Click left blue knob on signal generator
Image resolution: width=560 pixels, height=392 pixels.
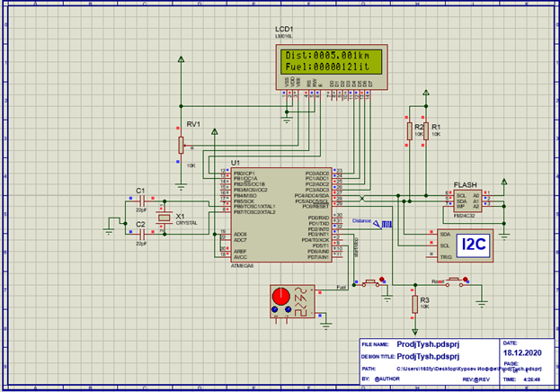[275, 309]
